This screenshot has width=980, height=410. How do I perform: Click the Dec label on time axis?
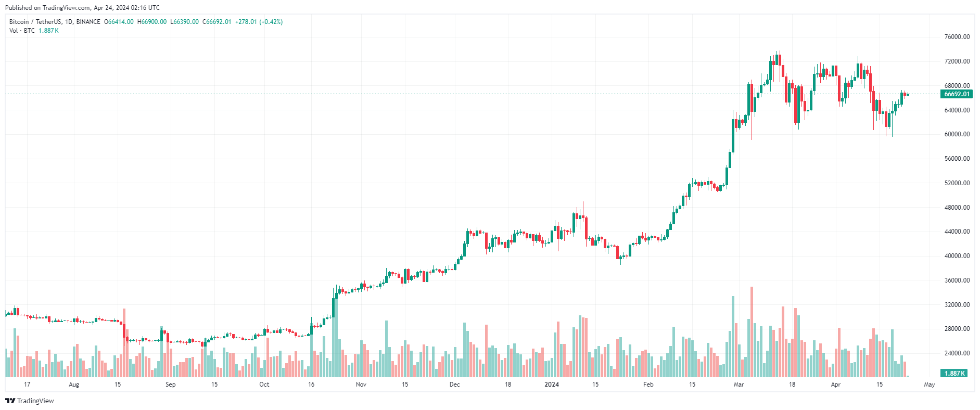pyautogui.click(x=455, y=385)
